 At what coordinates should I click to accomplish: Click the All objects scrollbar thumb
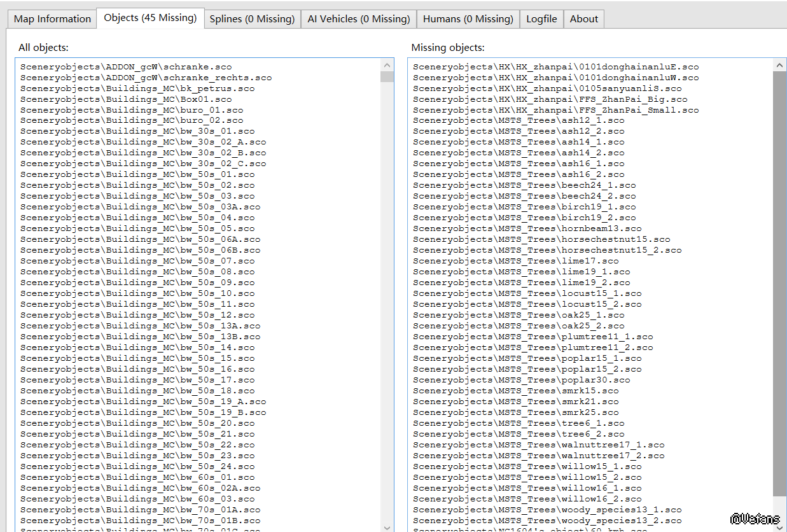pyautogui.click(x=387, y=77)
